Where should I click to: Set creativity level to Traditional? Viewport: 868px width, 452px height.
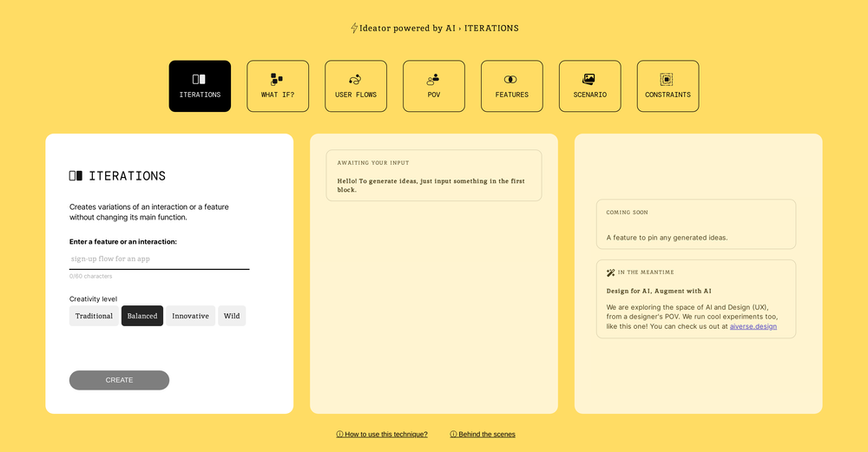tap(94, 316)
